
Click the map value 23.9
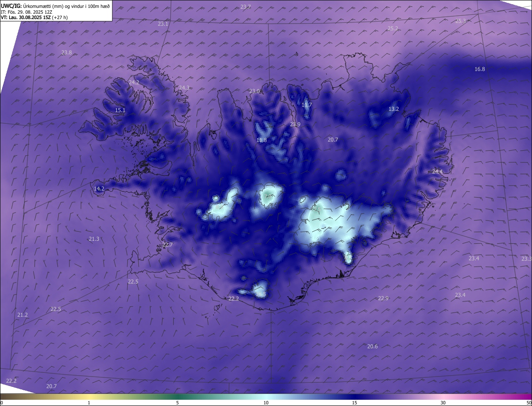coord(295,125)
